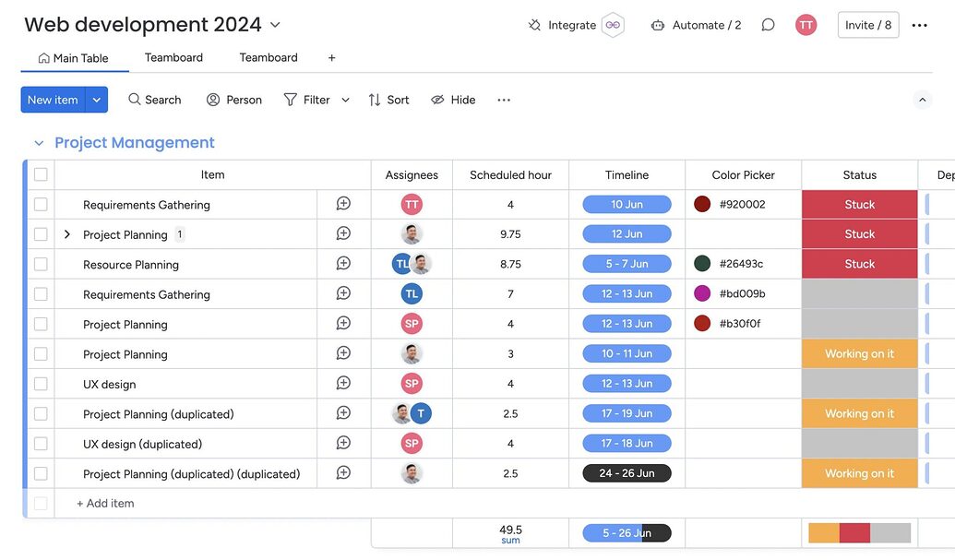The width and height of the screenshot is (955, 560).
Task: Open the board title dropdown menu
Action: tap(274, 23)
